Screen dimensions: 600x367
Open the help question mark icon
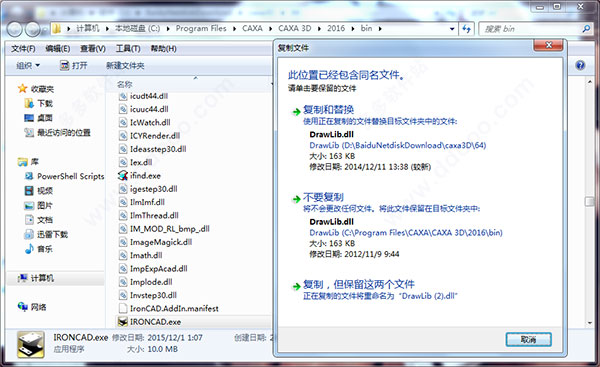pyautogui.click(x=580, y=65)
